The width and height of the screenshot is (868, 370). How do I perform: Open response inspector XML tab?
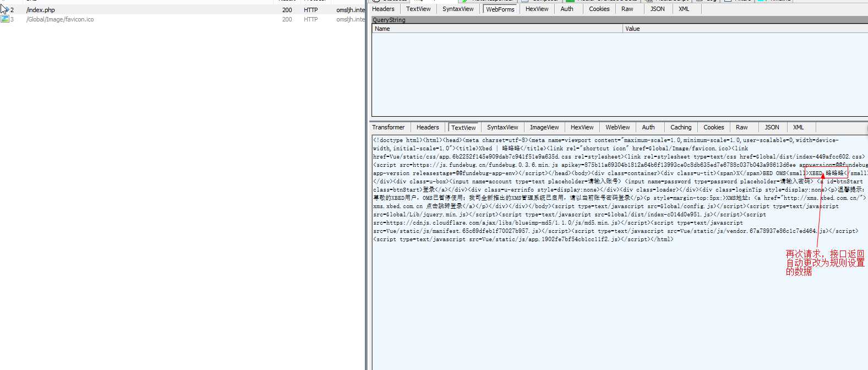coord(798,127)
